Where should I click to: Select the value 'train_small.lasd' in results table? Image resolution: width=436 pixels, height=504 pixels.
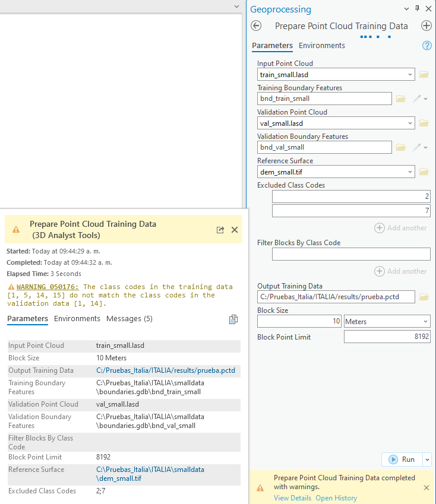120,345
